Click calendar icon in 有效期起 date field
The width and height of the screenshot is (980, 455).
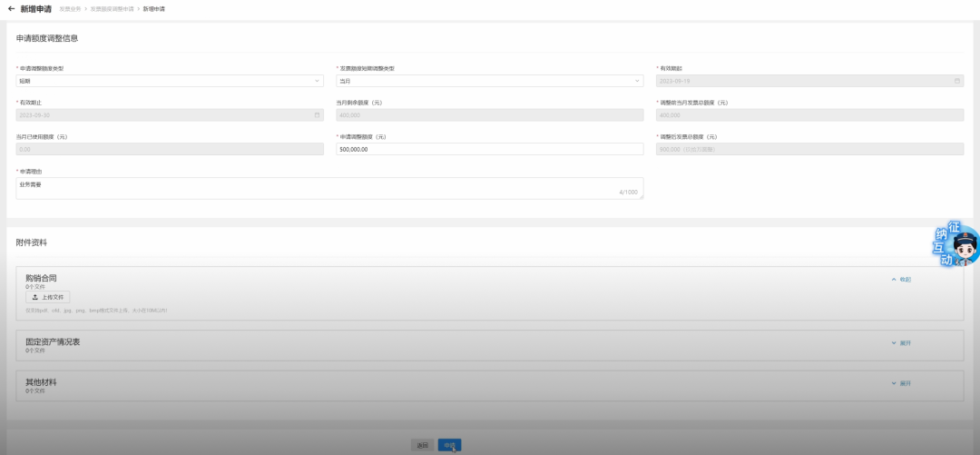[957, 81]
